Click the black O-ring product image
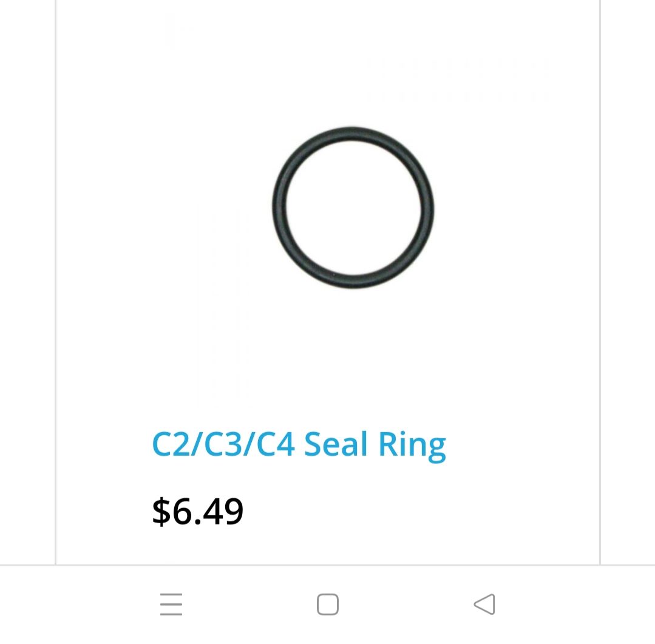 point(353,208)
